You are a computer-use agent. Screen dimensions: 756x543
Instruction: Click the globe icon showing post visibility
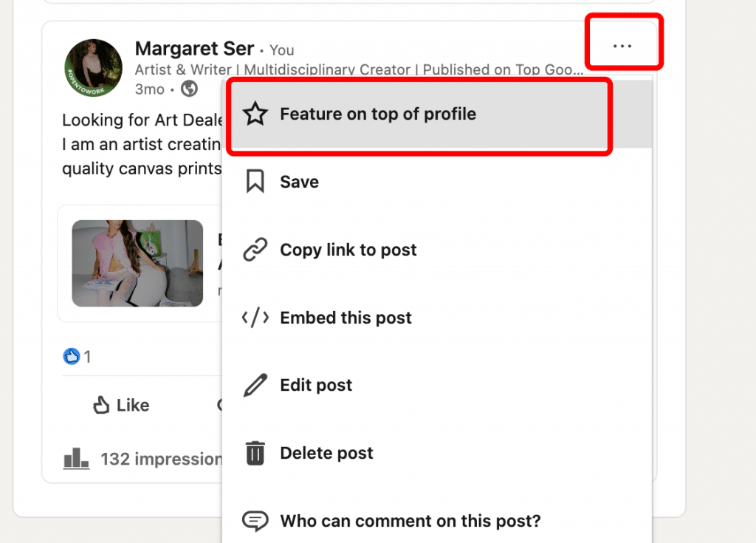click(190, 89)
